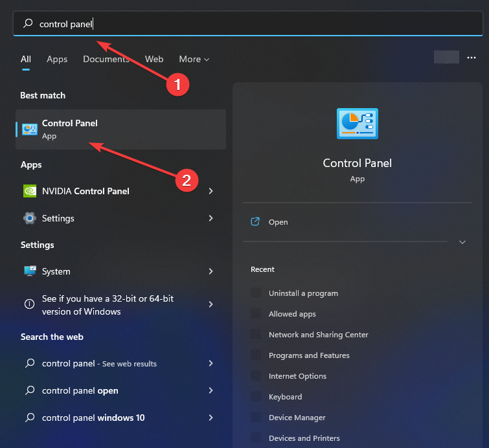Open Keyboard recent link

tap(286, 397)
